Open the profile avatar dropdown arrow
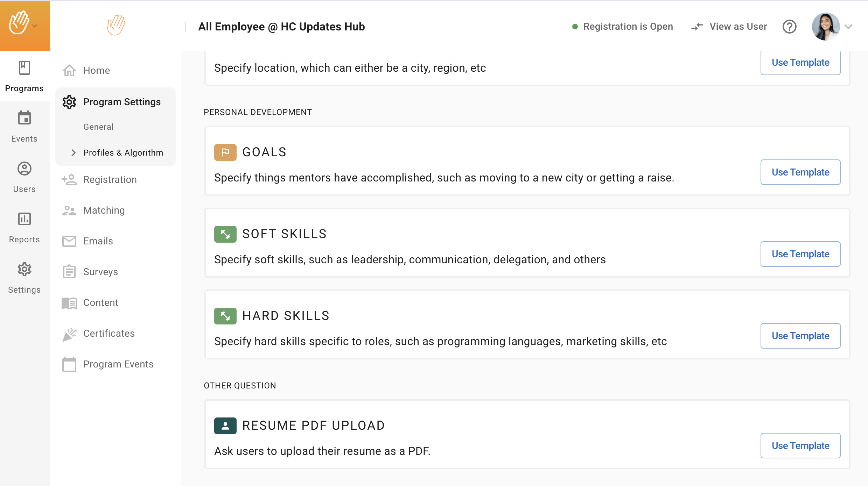The width and height of the screenshot is (868, 486). click(848, 27)
